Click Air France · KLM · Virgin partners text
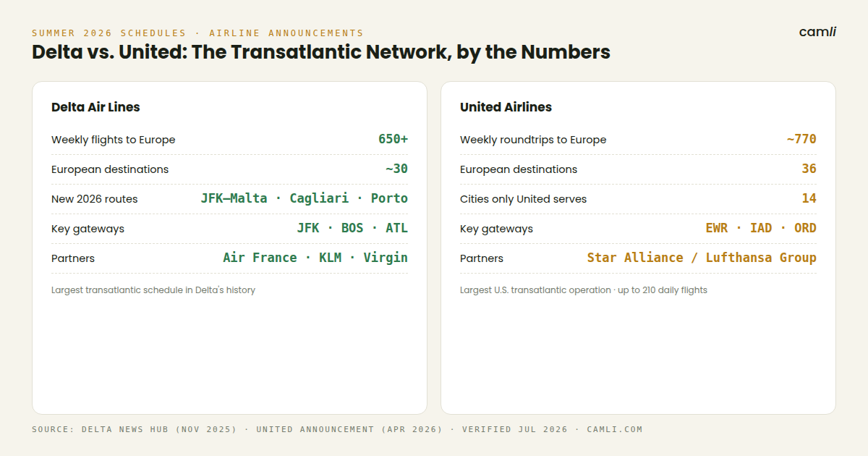The image size is (868, 456). [x=315, y=258]
